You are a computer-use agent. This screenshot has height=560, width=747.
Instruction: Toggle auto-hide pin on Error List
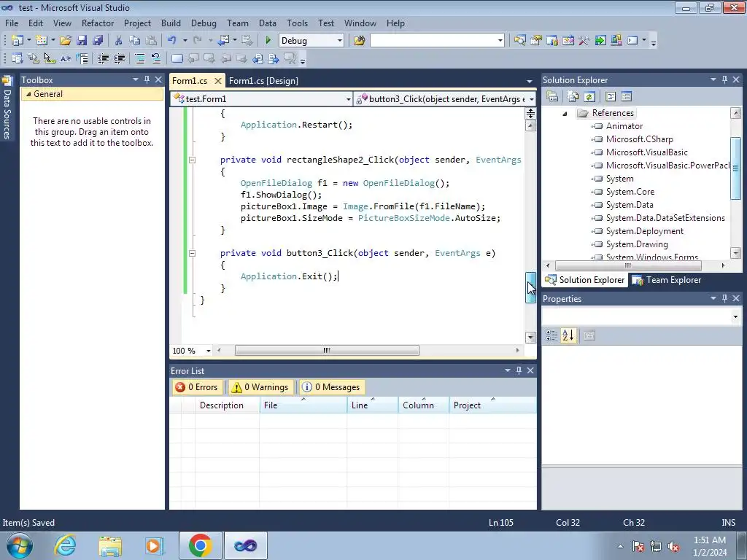tap(519, 370)
